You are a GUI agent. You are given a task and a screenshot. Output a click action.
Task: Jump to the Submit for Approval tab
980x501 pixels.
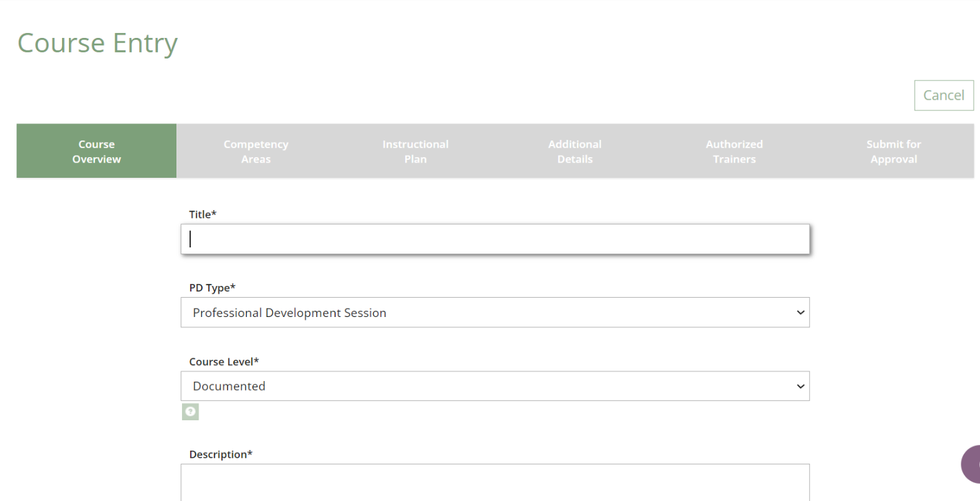click(893, 152)
